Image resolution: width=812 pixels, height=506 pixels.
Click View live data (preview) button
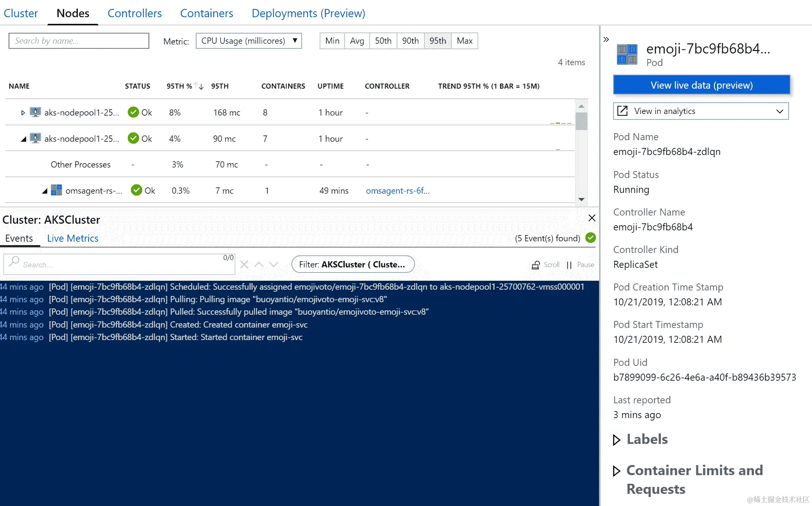[x=701, y=85]
